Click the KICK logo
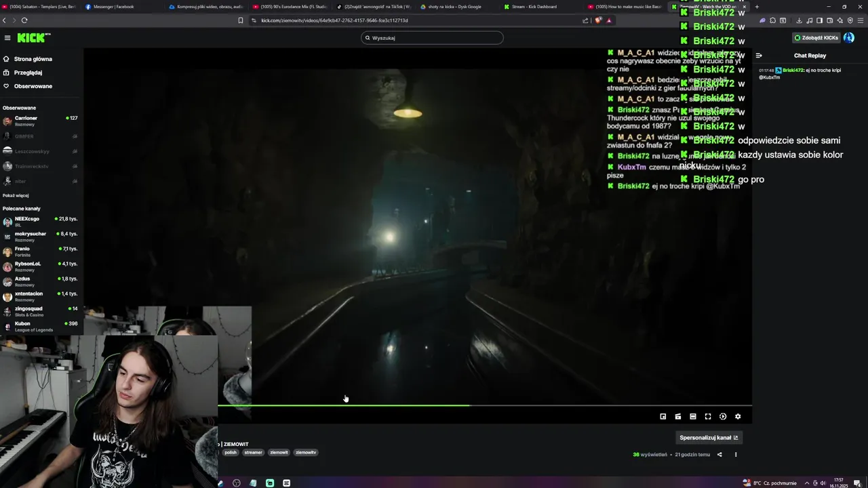 coord(33,38)
